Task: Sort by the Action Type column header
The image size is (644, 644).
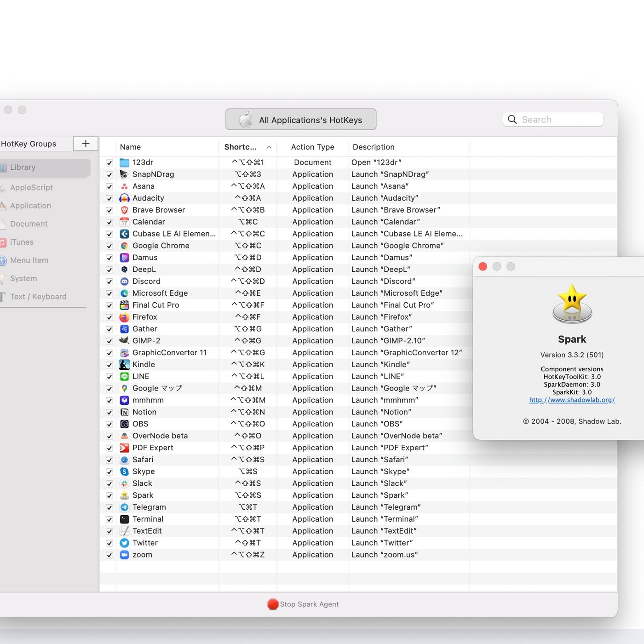Action: [x=312, y=147]
